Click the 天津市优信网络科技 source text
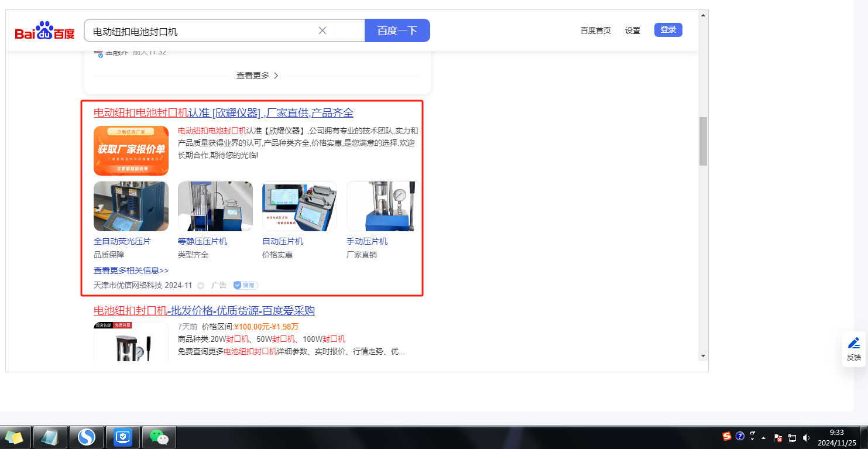The height and width of the screenshot is (449, 868). pyautogui.click(x=128, y=285)
